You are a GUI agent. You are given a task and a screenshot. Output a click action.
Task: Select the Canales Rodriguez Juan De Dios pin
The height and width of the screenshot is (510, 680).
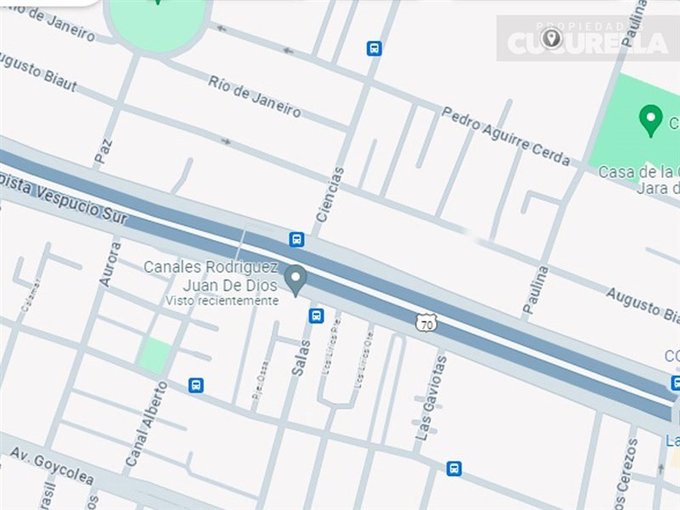pos(296,280)
